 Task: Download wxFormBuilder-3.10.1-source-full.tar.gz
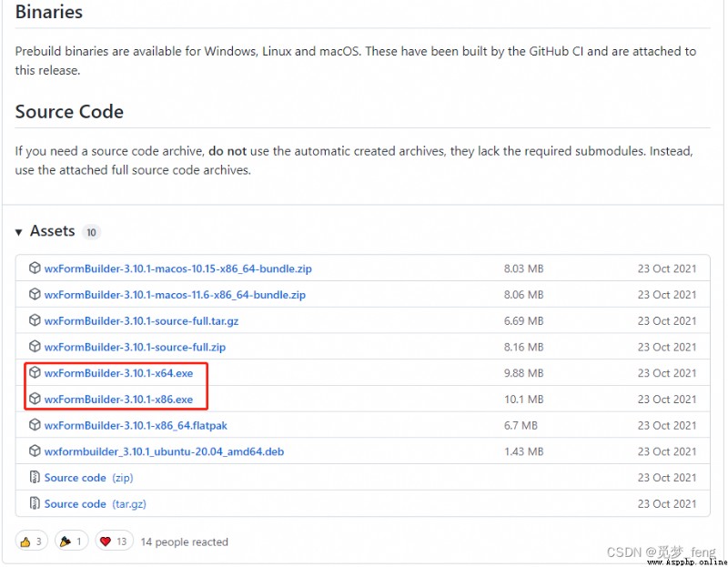coord(141,321)
